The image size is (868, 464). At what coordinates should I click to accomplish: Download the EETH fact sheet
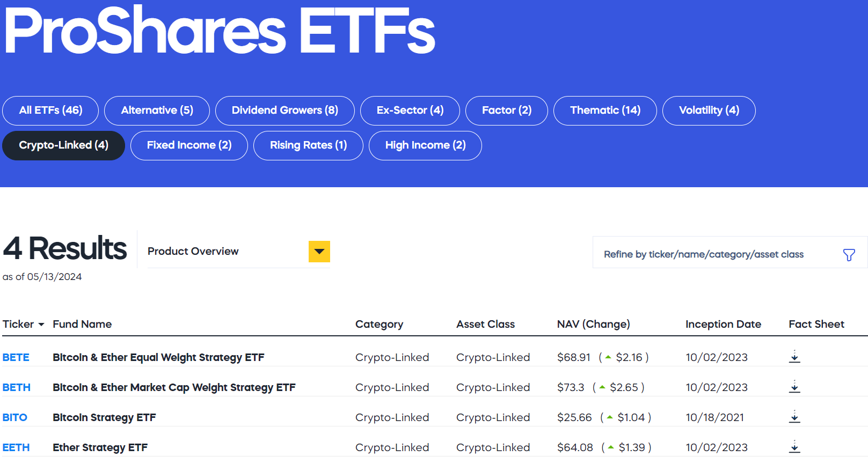794,447
